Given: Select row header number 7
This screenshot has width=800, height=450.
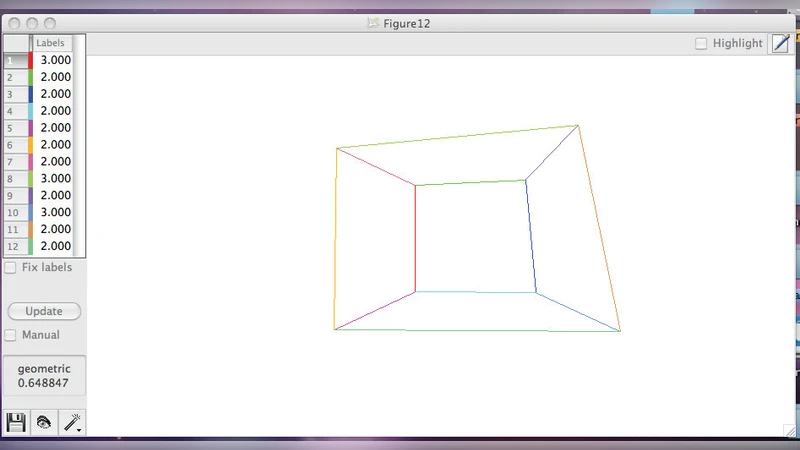Looking at the screenshot, I should 16,161.
